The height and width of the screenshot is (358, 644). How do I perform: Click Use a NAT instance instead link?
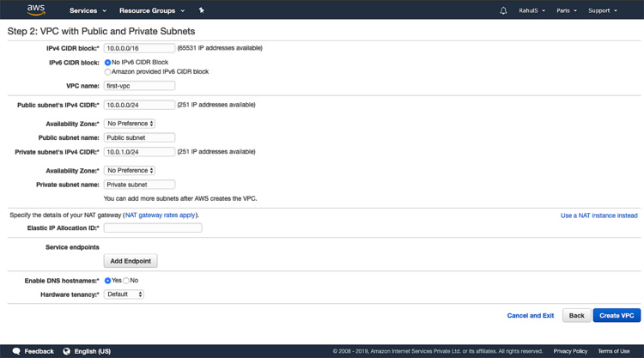tap(598, 215)
